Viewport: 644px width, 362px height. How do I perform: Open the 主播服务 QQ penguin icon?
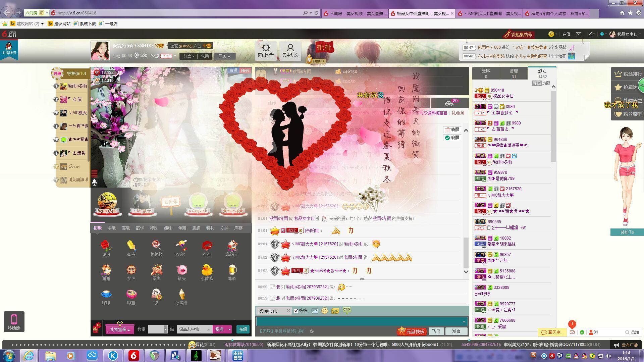(x=9, y=49)
